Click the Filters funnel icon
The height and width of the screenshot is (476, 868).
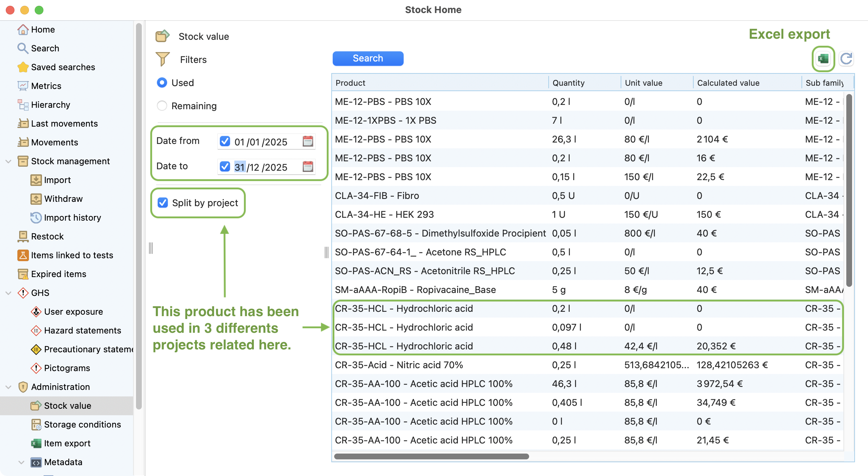[x=162, y=59]
